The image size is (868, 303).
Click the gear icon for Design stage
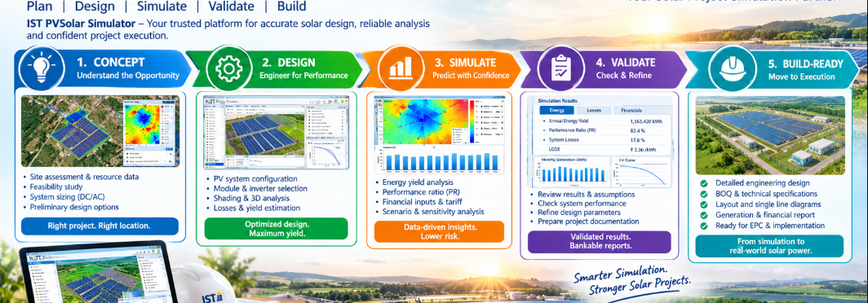[228, 68]
